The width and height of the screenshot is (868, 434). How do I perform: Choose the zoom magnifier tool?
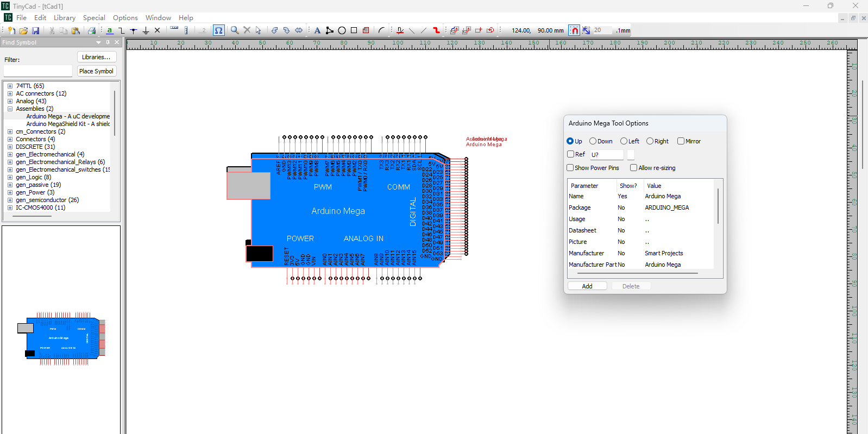point(235,30)
